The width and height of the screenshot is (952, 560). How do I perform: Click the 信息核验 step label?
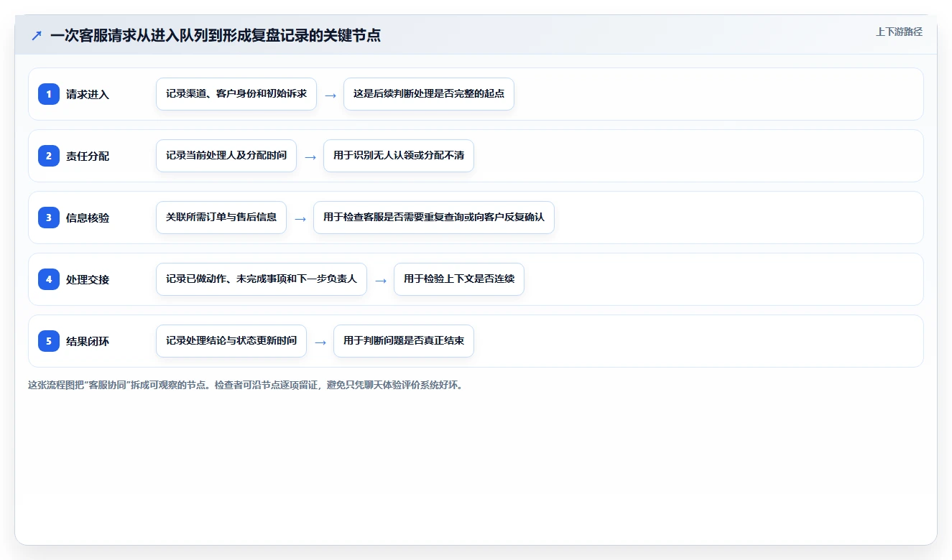[88, 218]
